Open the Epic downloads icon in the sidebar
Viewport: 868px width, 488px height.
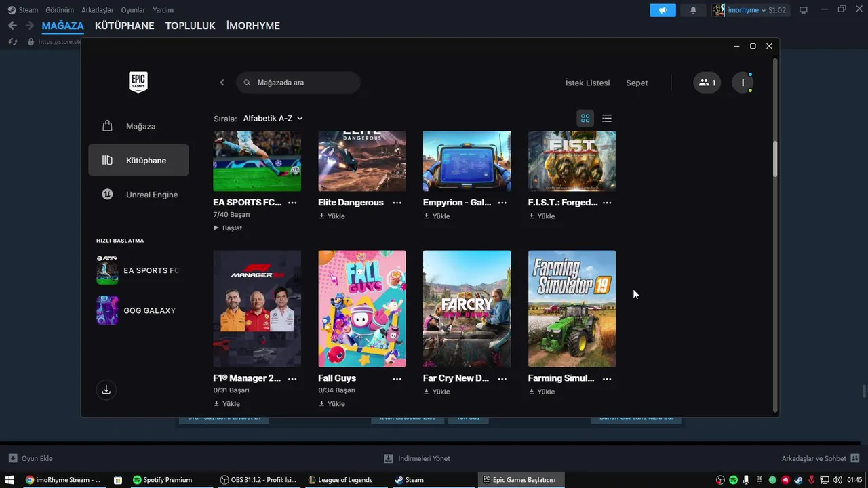106,390
